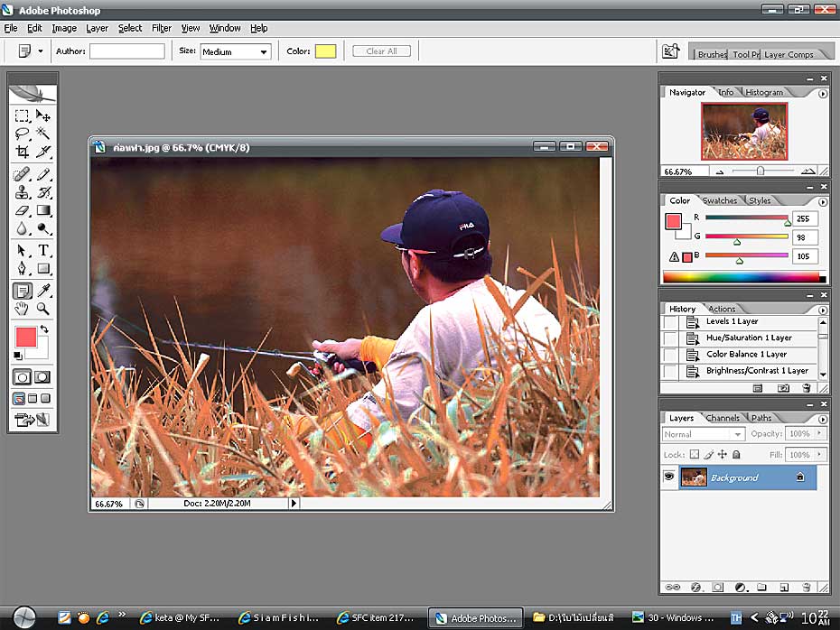
Task: Click the yellow note Color swatch
Action: [325, 51]
